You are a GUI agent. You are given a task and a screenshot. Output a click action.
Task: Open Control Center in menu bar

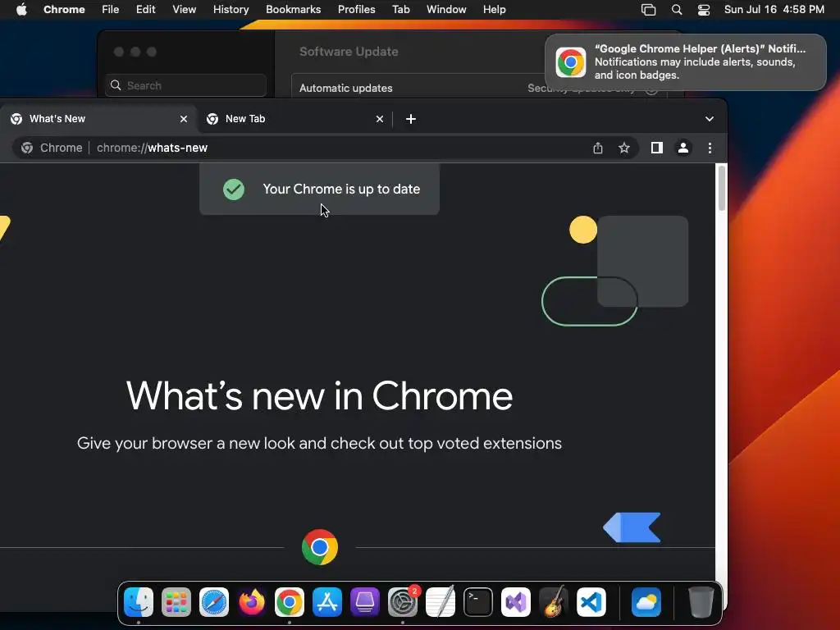pyautogui.click(x=703, y=10)
